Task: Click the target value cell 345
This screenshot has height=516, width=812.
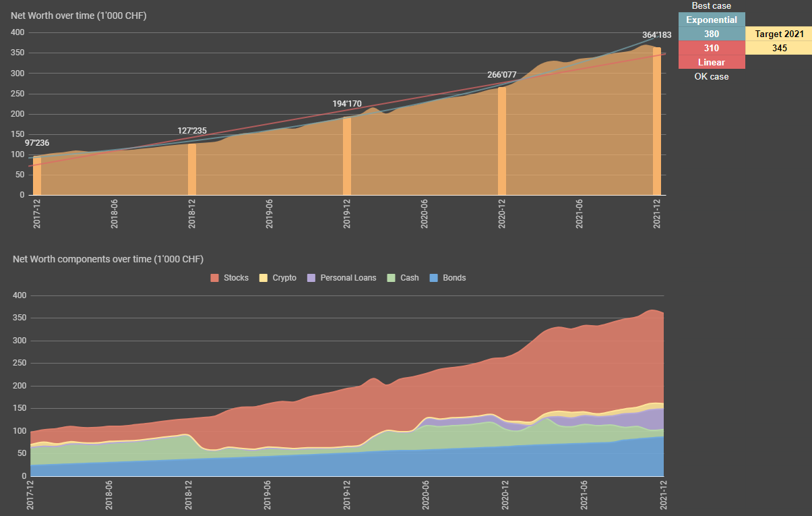Action: (778, 48)
